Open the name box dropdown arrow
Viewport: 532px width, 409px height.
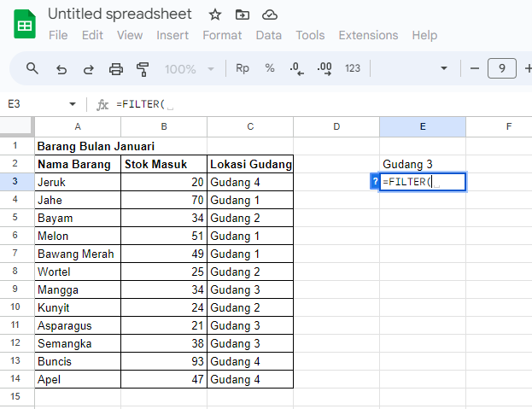pos(73,104)
